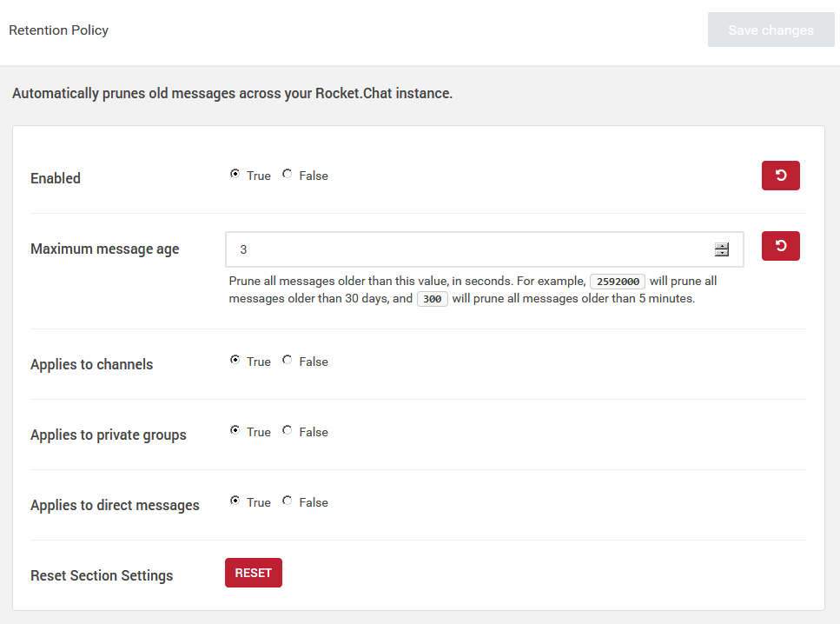The height and width of the screenshot is (624, 840).
Task: Reset the Enabled setting with undo icon
Action: pyautogui.click(x=780, y=176)
